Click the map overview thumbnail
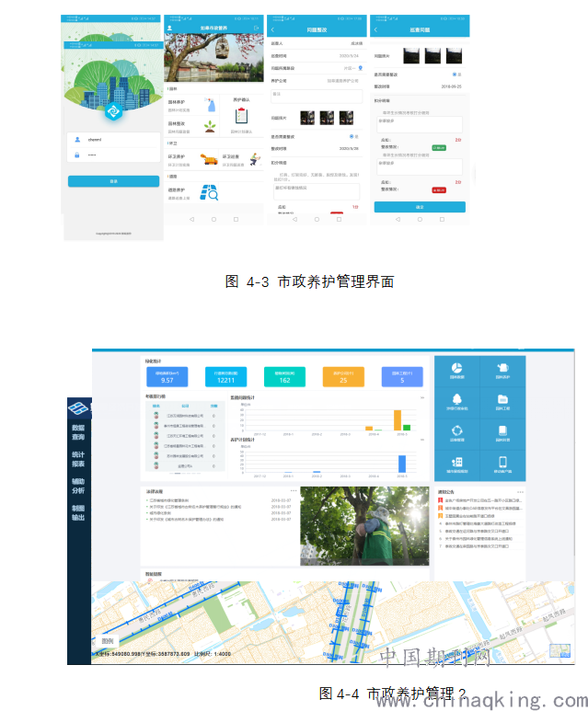 (559, 650)
